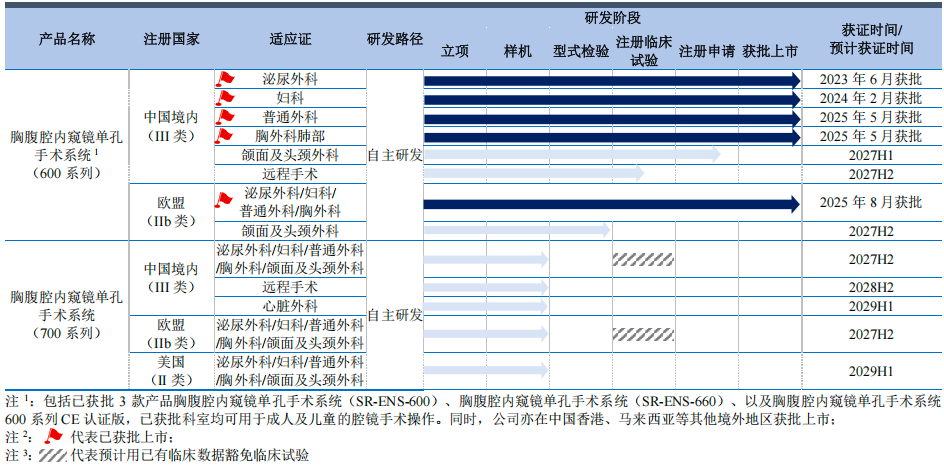The image size is (944, 470).
Task: Click 自主研发 in the 700 series section
Action: tap(395, 315)
